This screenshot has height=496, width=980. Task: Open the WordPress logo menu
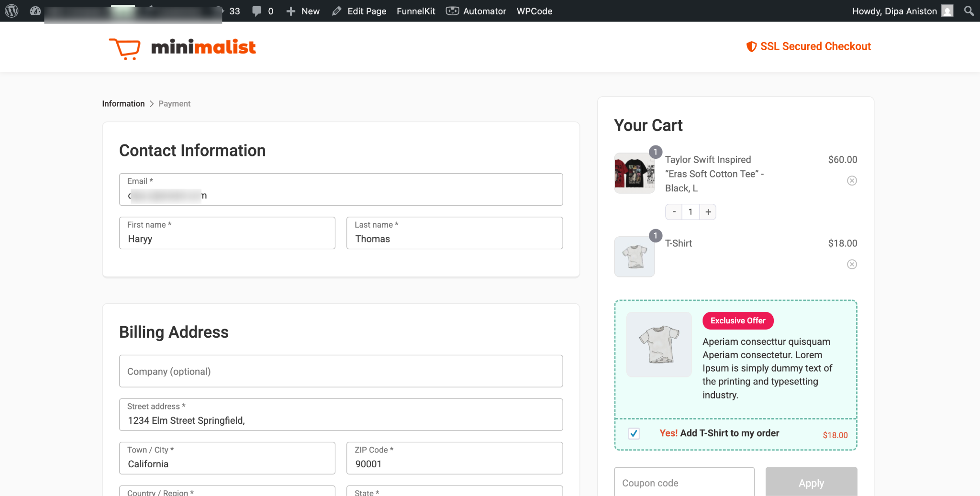11,11
